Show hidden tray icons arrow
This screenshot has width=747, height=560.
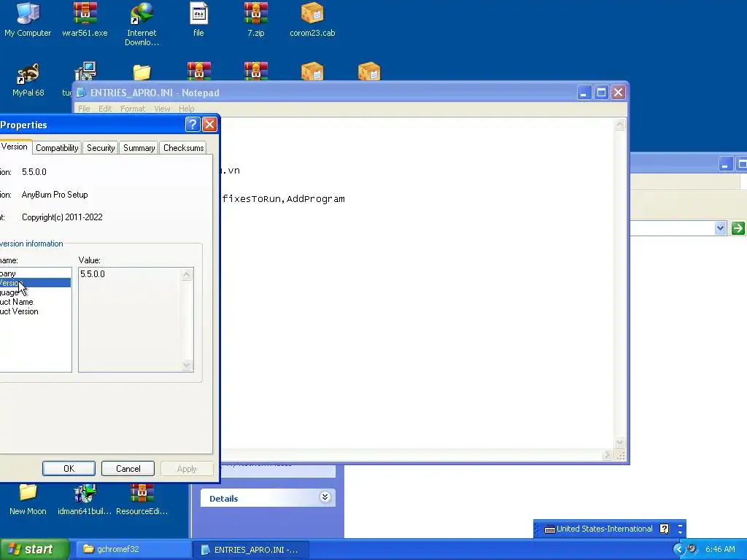tap(678, 550)
